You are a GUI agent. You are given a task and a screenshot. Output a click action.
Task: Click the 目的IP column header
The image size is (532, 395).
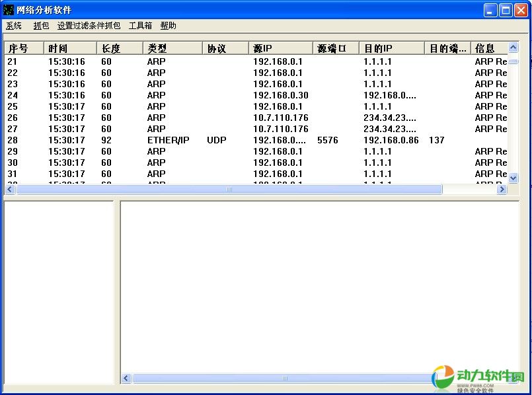391,48
